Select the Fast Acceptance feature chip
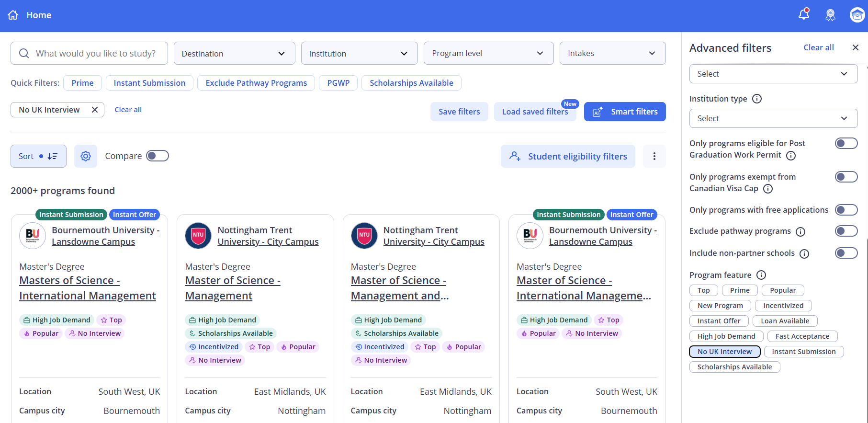This screenshot has width=868, height=423. point(802,336)
